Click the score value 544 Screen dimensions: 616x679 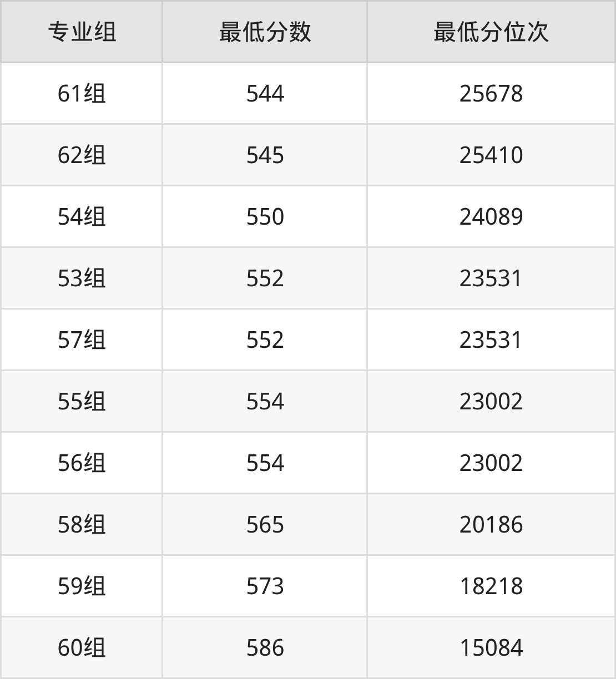coord(265,93)
